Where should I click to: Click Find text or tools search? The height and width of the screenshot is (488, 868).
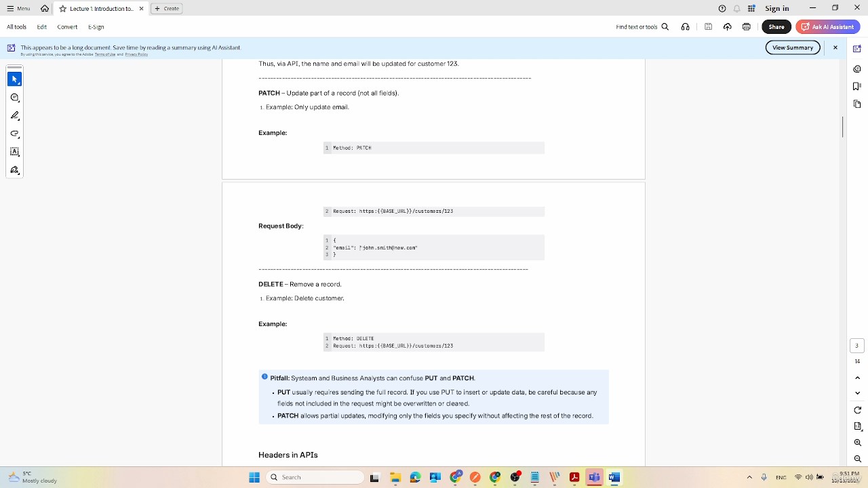pyautogui.click(x=642, y=27)
